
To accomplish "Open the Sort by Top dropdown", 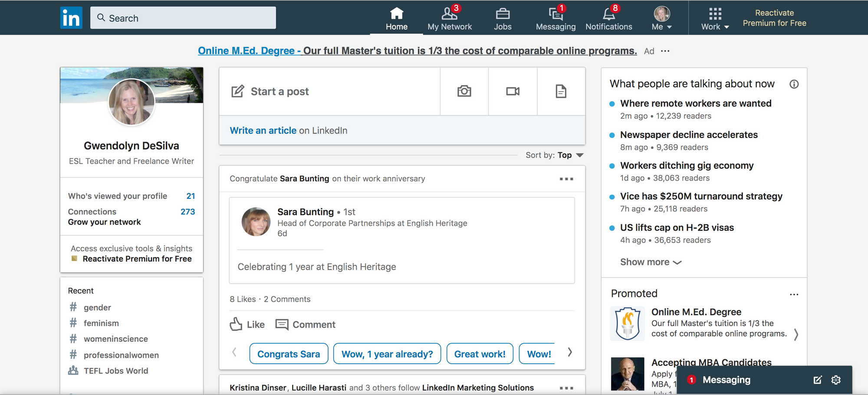I will point(555,155).
